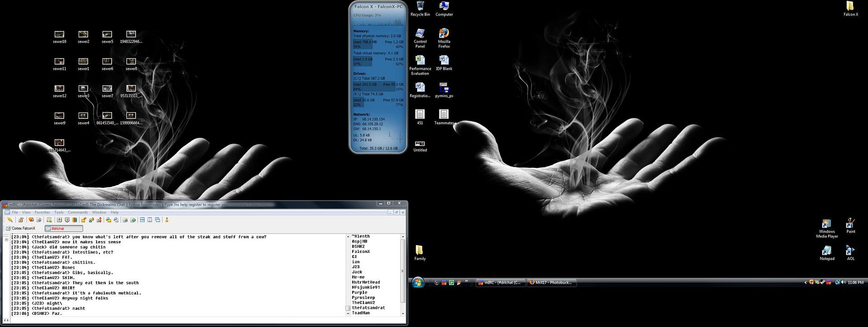The width and height of the screenshot is (868, 327).
Task: Open the mIRC Scripts Editor icon
Action: click(49, 220)
